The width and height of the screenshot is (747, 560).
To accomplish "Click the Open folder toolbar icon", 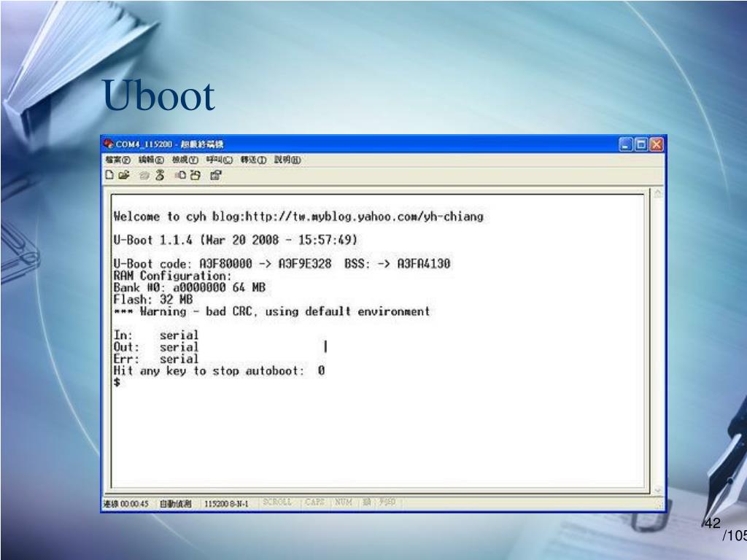I will [x=124, y=175].
